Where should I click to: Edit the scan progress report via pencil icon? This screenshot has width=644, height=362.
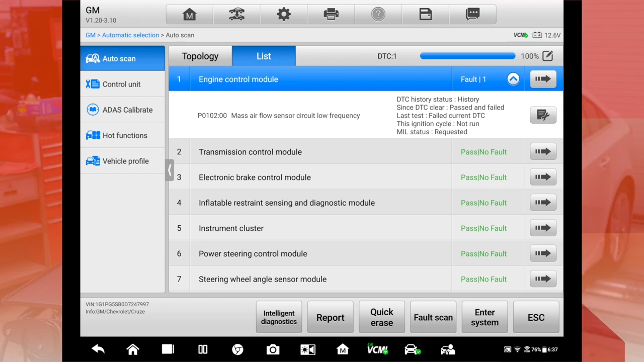click(548, 56)
